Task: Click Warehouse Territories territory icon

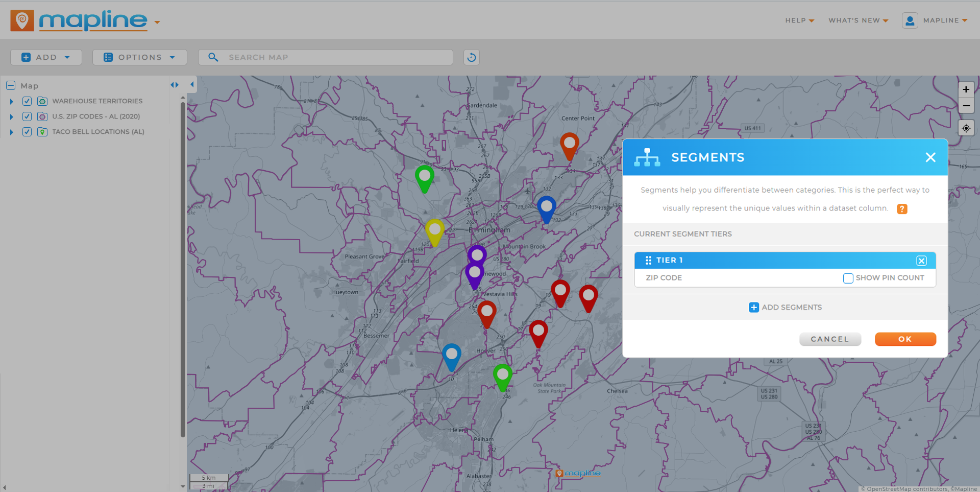Action: [x=42, y=101]
